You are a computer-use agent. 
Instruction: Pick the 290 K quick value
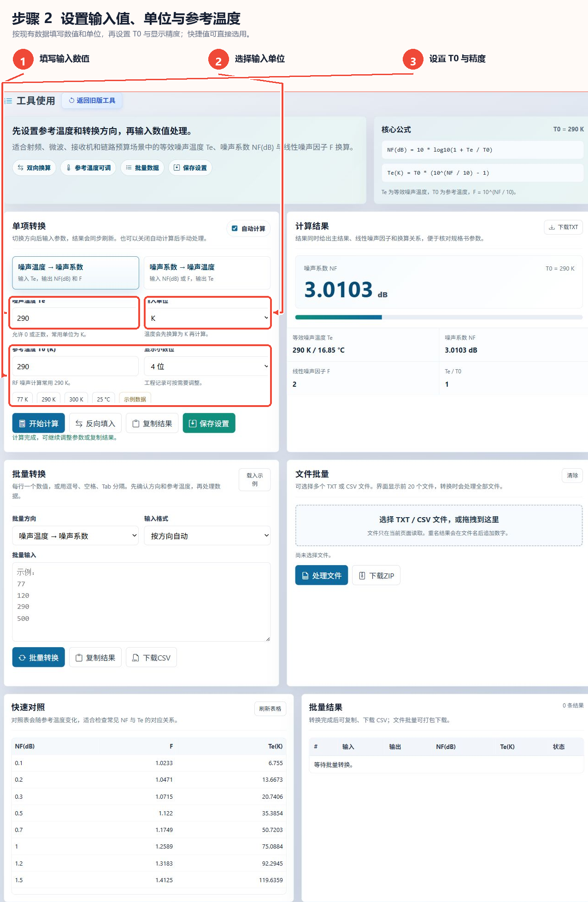pos(49,399)
